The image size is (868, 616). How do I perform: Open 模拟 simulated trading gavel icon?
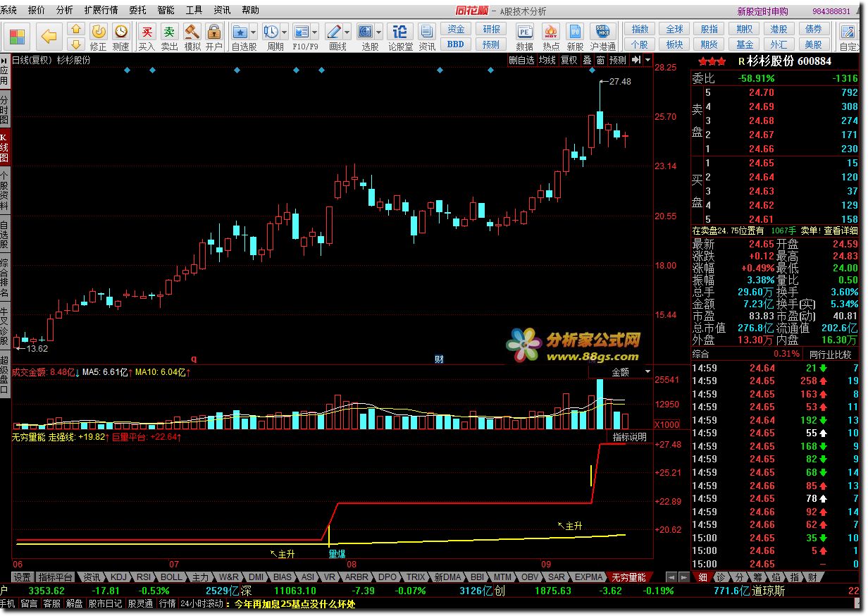(x=192, y=37)
